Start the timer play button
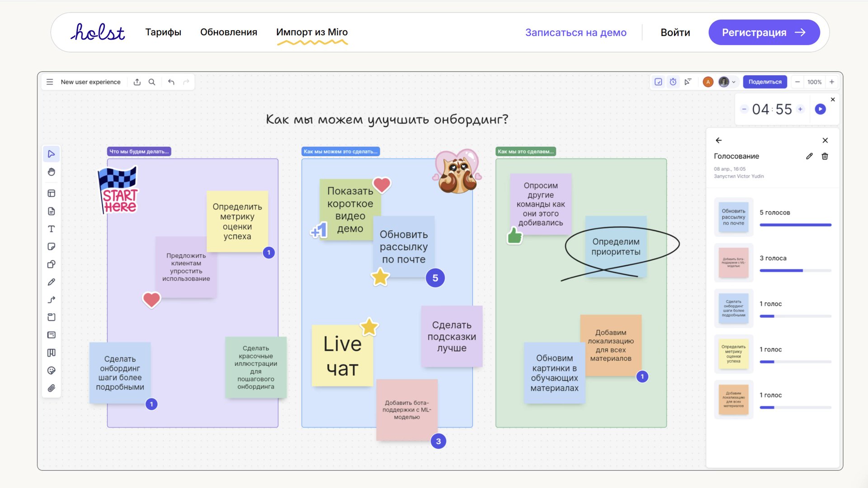 [x=820, y=109]
